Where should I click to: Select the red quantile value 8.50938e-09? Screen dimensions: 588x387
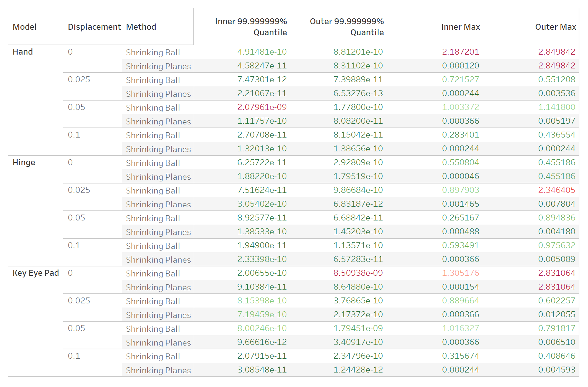[x=358, y=273]
